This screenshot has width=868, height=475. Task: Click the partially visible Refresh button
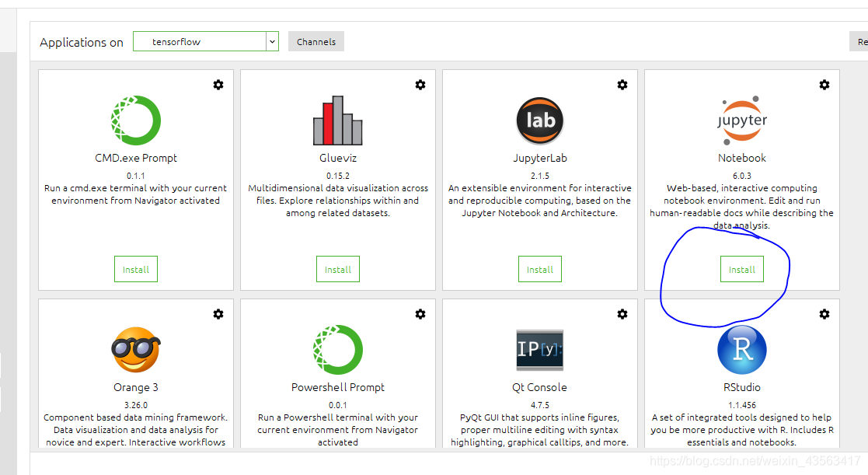(x=859, y=41)
